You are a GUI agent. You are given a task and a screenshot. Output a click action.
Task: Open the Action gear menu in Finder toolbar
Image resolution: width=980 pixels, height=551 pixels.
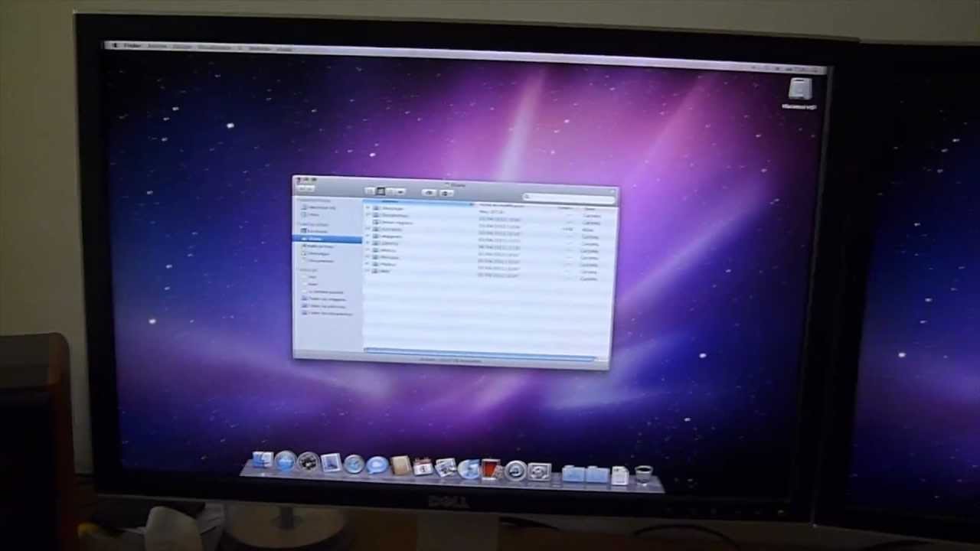(447, 194)
